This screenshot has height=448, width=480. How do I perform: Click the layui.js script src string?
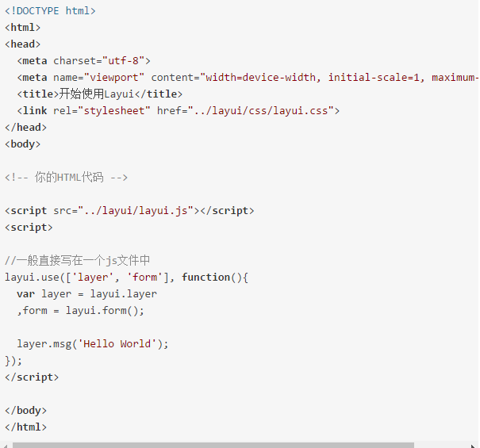coord(136,211)
